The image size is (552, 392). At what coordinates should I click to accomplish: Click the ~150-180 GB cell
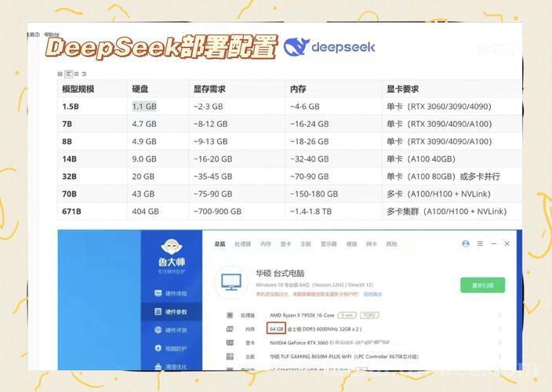(x=314, y=194)
